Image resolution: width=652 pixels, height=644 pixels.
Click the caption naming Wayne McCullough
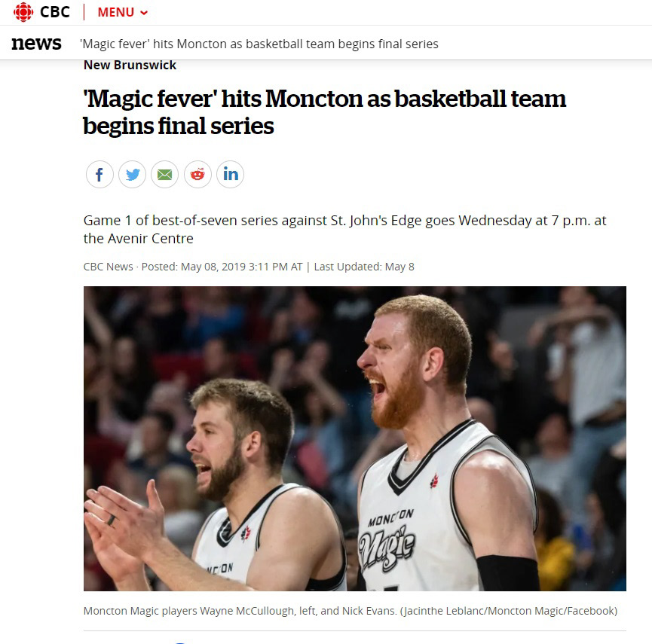coord(240,611)
